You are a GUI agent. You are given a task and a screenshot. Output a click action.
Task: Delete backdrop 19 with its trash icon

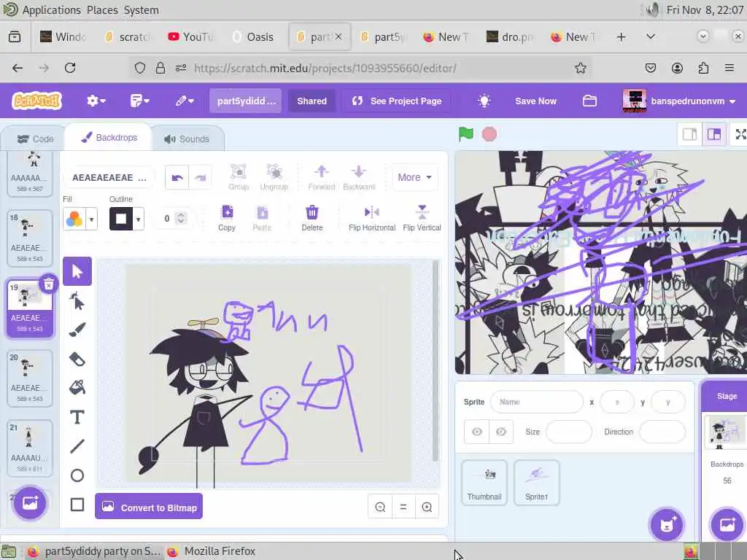[x=49, y=285]
